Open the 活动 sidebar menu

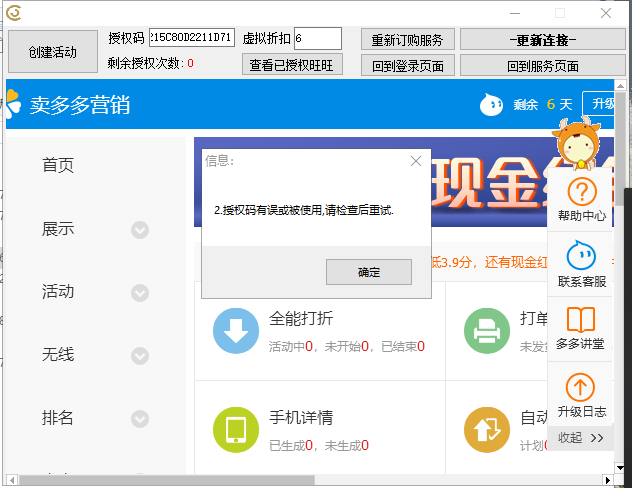pos(58,291)
